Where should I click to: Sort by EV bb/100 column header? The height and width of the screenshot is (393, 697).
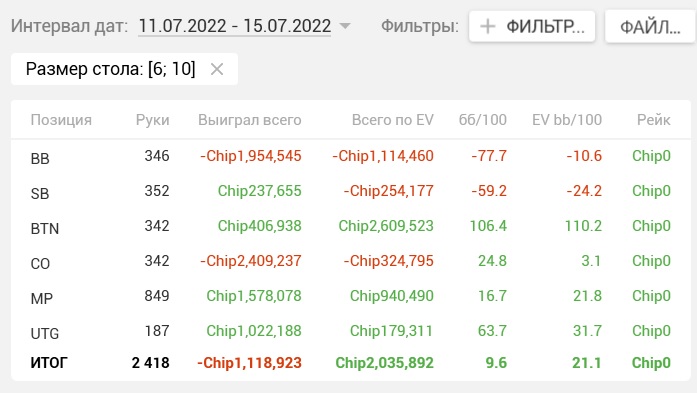[567, 120]
